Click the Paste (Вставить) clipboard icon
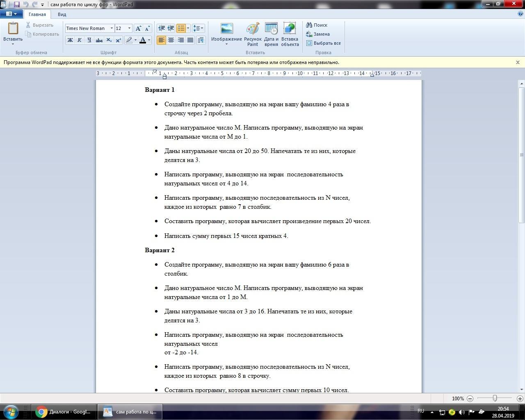Screen dimensions: 525x420 [13, 29]
